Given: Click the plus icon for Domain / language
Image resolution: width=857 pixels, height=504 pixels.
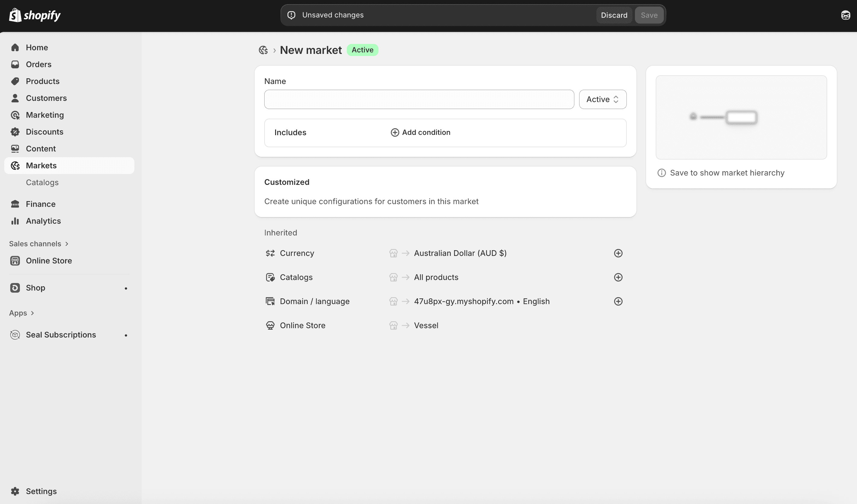Looking at the screenshot, I should tap(618, 301).
